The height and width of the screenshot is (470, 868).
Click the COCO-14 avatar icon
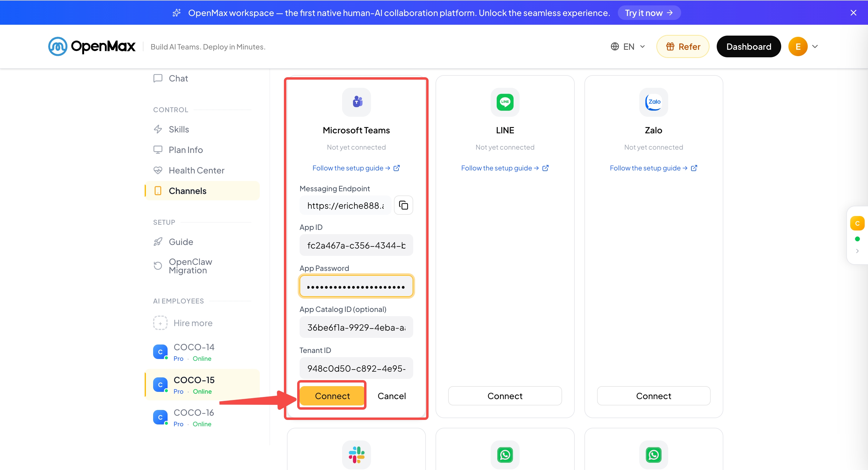click(x=160, y=352)
